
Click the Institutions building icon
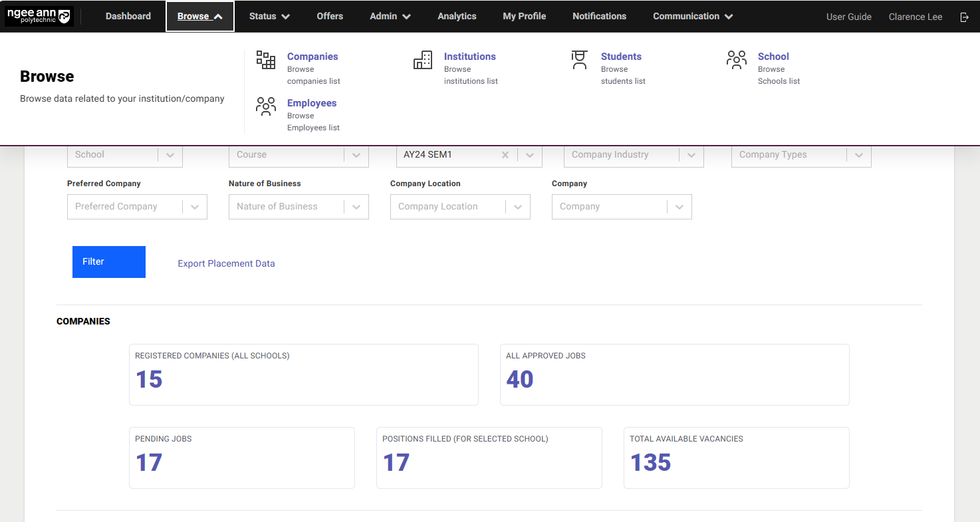pos(423,60)
